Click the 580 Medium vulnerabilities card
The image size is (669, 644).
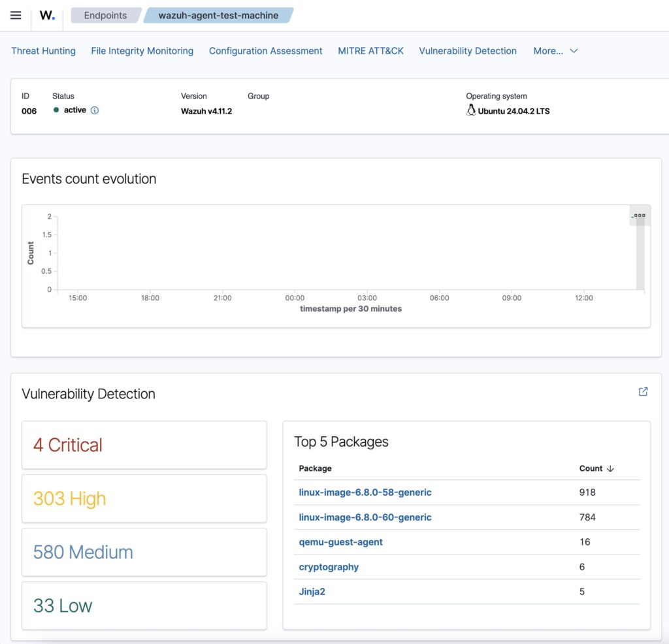tap(144, 553)
